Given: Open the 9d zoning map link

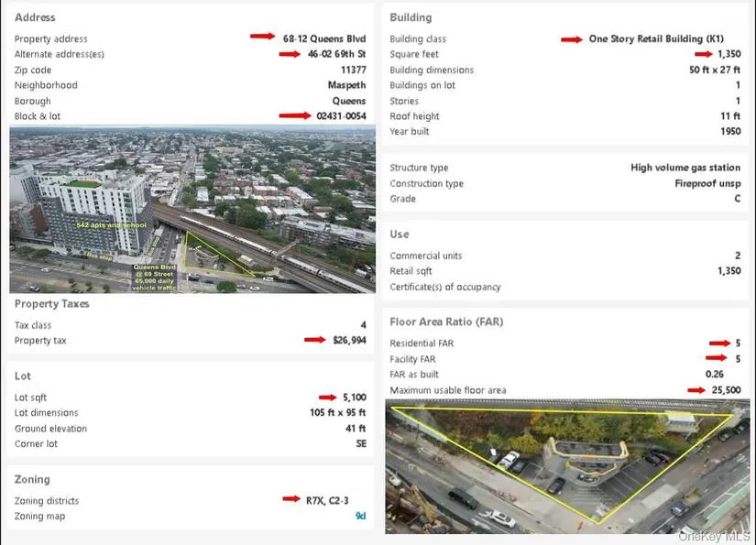Looking at the screenshot, I should click(360, 516).
